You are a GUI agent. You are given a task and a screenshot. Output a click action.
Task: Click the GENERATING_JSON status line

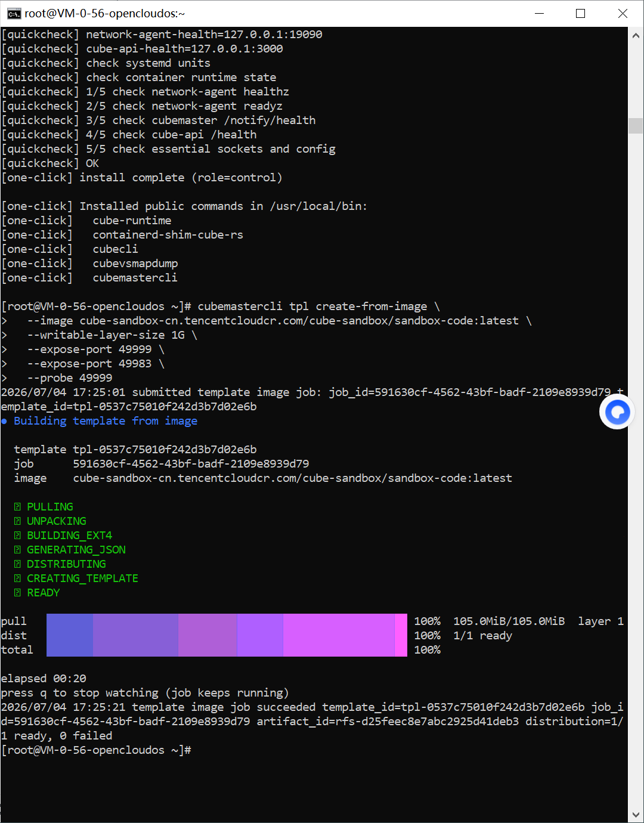click(70, 549)
